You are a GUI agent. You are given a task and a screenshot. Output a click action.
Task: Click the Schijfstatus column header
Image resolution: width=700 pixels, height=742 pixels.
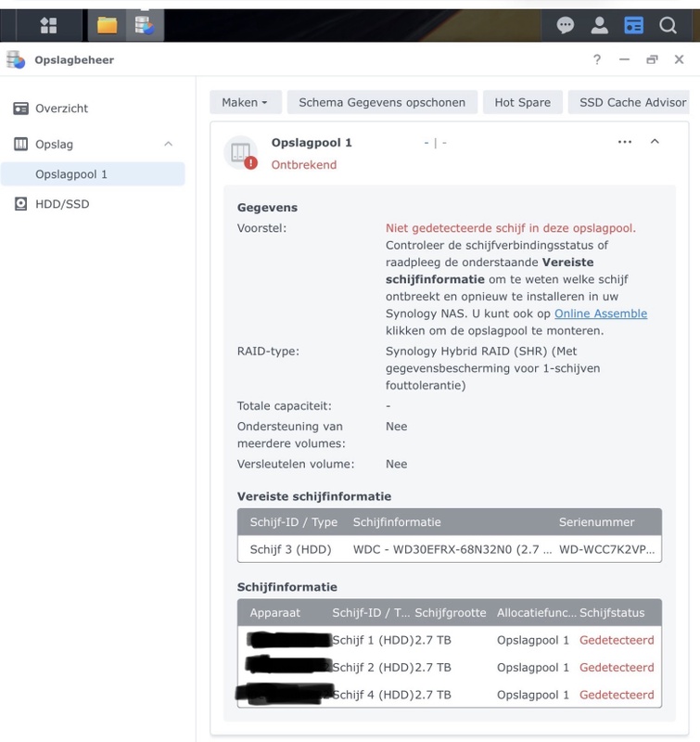[612, 613]
